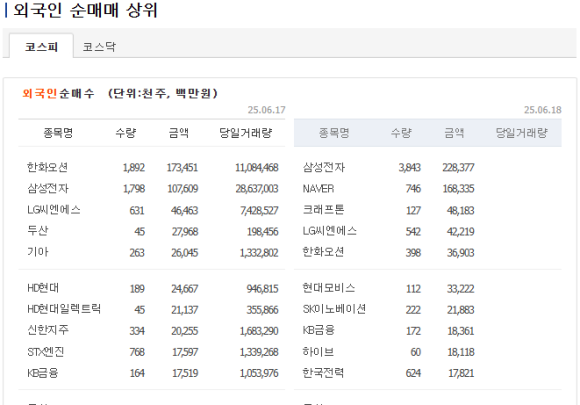The width and height of the screenshot is (580, 405).
Task: Open KB금융 in the 25.06.18 list
Action: pos(318,330)
